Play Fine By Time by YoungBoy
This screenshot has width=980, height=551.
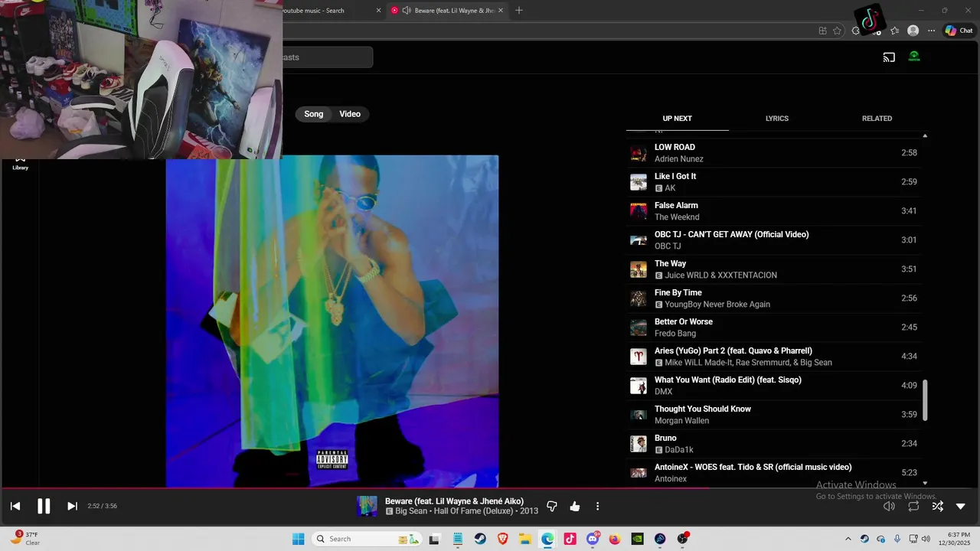[773, 298]
